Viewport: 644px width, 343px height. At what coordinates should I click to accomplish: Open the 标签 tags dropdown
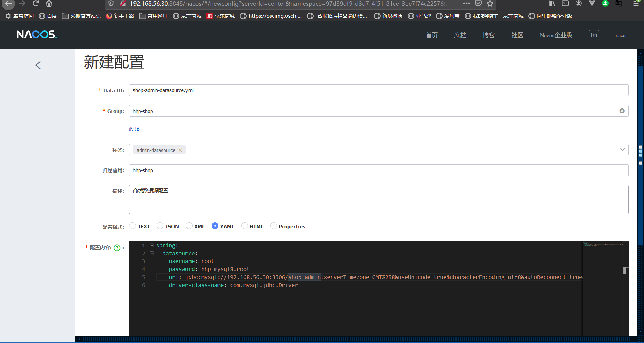tap(622, 150)
